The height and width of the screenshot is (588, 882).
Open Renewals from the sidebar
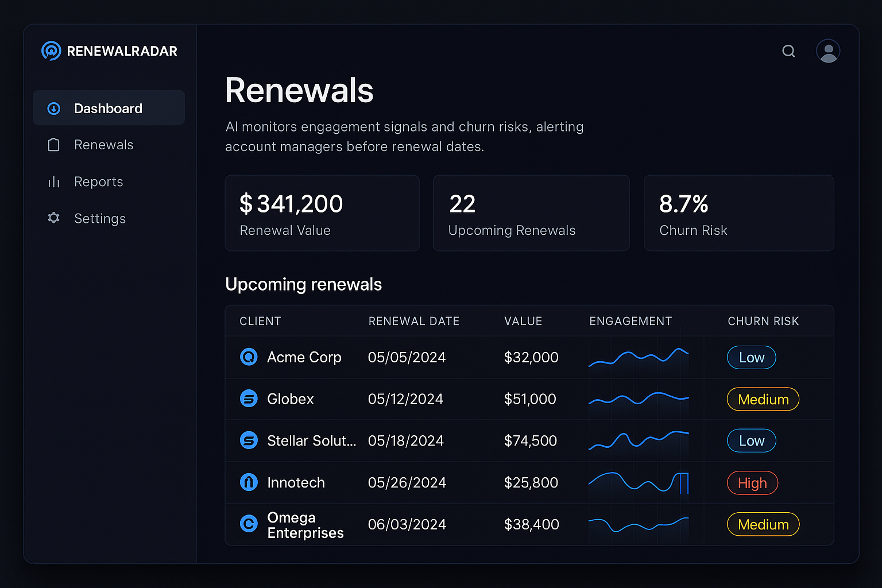[x=103, y=145]
